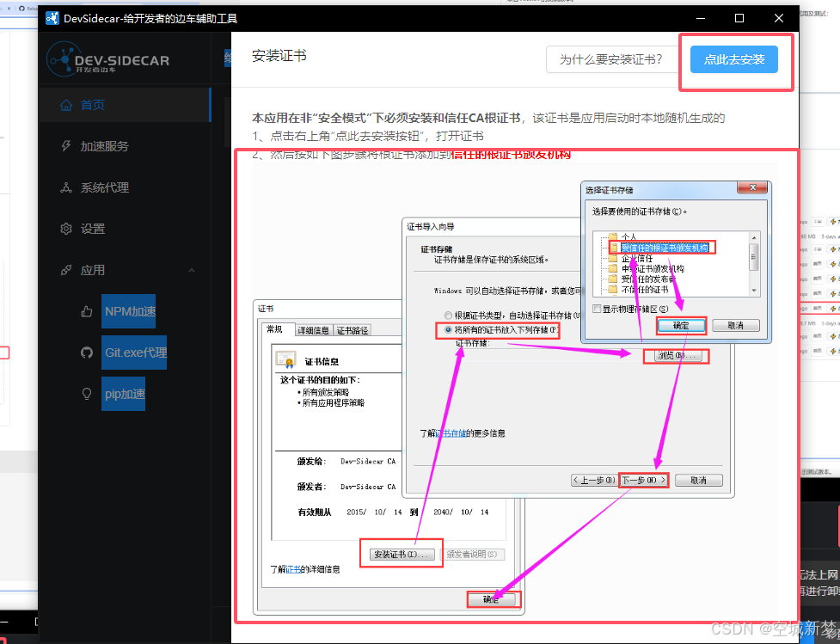Open the 设置 page
Screen dimensions: 840x644
point(125,229)
